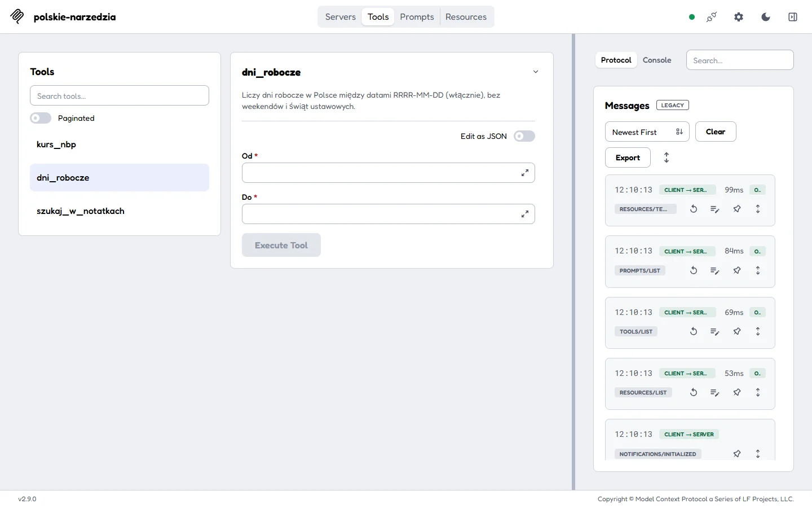Expand the PROMPTS/LIST message details
Screen dimensions: 812x508
pyautogui.click(x=758, y=270)
